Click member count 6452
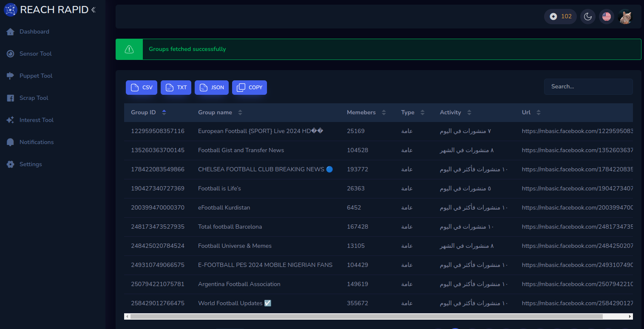The image size is (644, 329). click(354, 207)
